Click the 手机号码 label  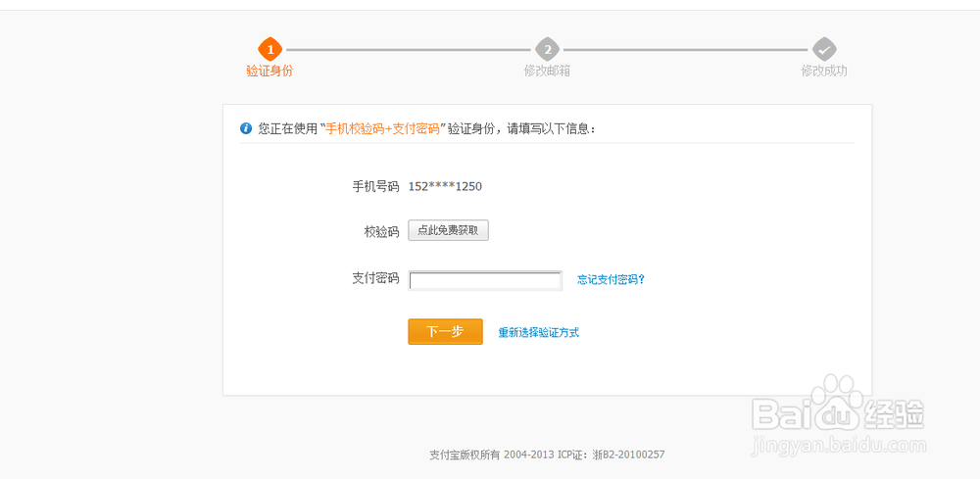point(375,186)
